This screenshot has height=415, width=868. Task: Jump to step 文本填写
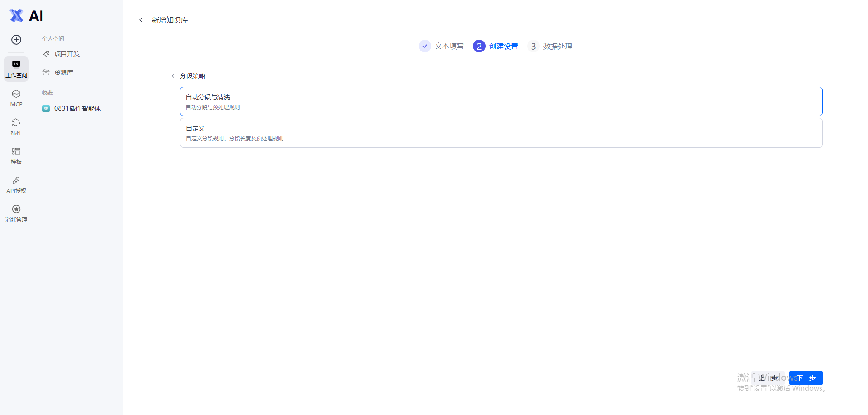click(x=441, y=46)
